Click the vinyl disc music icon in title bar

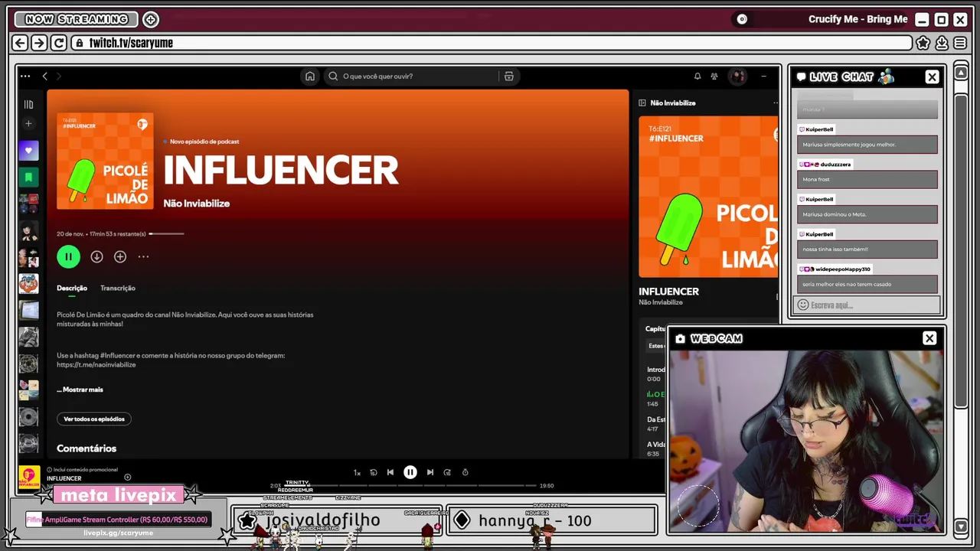click(741, 19)
